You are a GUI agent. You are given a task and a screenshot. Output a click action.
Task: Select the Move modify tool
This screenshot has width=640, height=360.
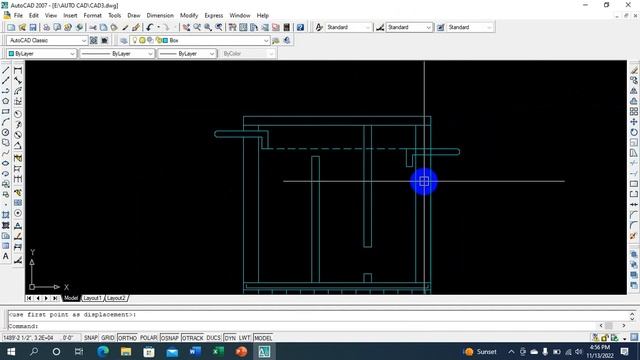pyautogui.click(x=633, y=122)
